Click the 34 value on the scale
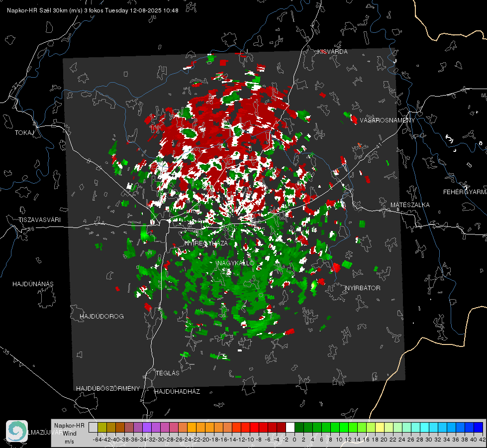The height and width of the screenshot is (448, 487). [x=447, y=440]
